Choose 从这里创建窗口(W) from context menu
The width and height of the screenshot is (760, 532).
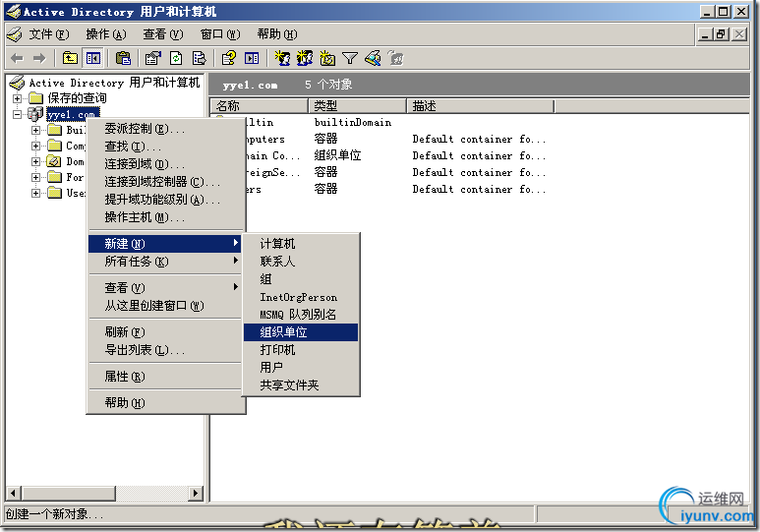click(165, 306)
